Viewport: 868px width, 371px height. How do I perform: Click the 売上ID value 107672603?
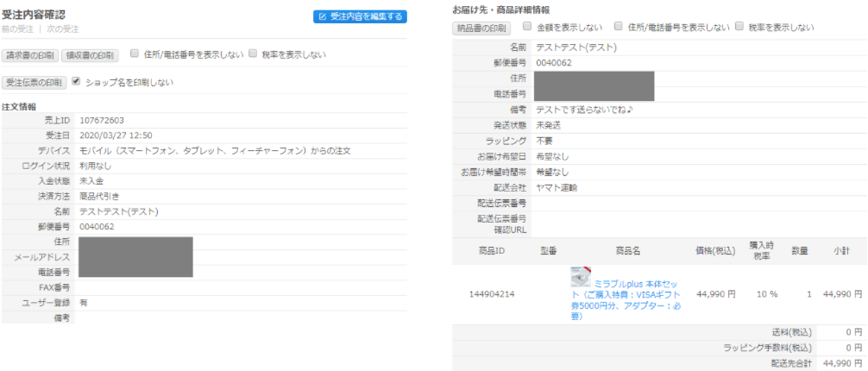pos(101,121)
